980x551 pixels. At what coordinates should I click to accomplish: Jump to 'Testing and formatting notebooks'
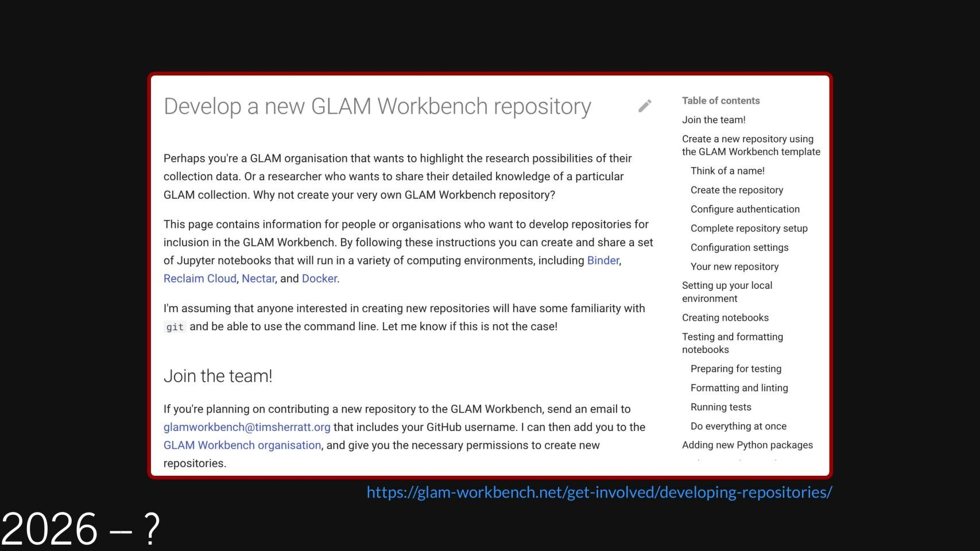(x=733, y=343)
